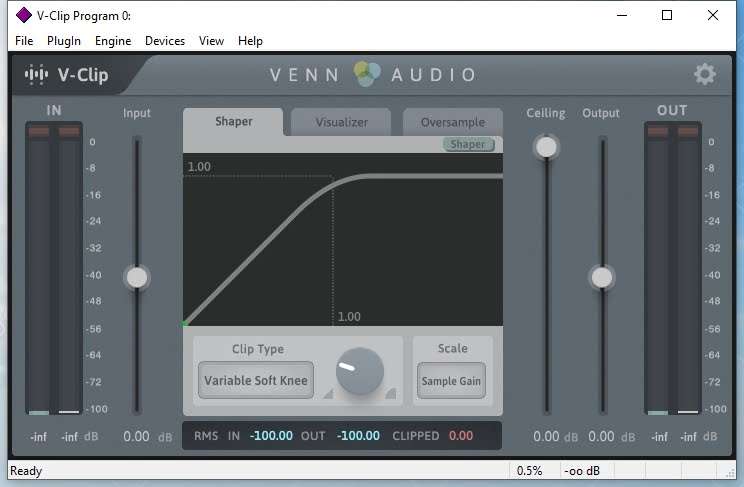The image size is (744, 487).
Task: Click the -oo dB status bar entry
Action: click(x=582, y=471)
